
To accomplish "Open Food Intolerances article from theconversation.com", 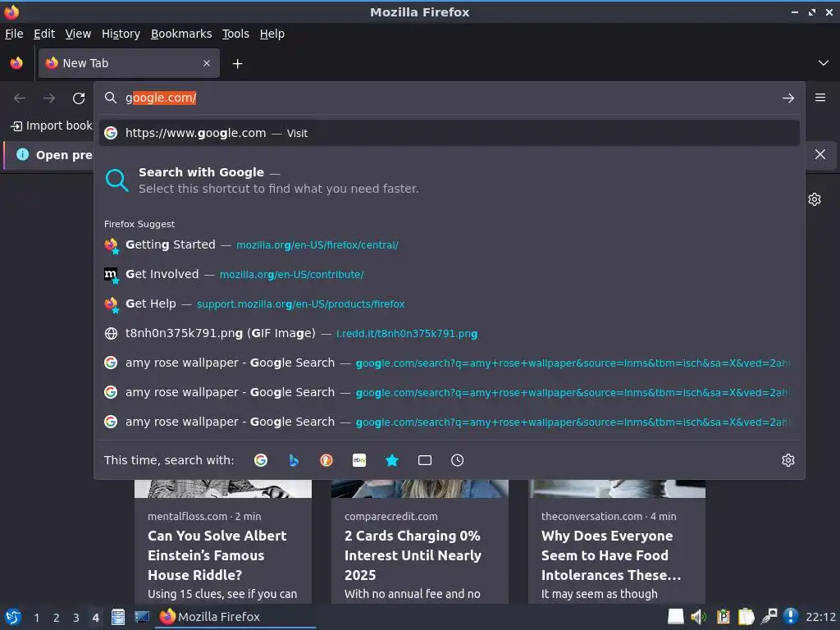I will 610,555.
